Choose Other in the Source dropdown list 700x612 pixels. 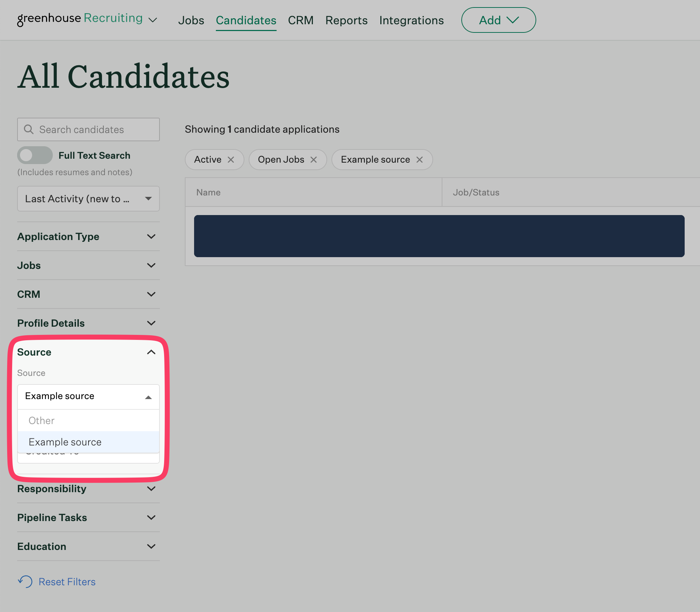tap(42, 421)
